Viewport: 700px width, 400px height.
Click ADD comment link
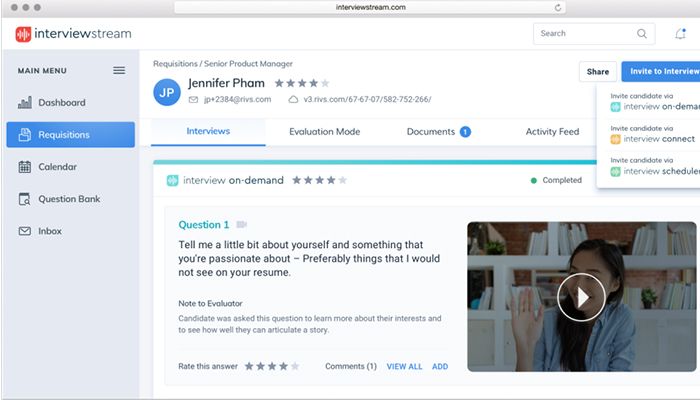[440, 367]
